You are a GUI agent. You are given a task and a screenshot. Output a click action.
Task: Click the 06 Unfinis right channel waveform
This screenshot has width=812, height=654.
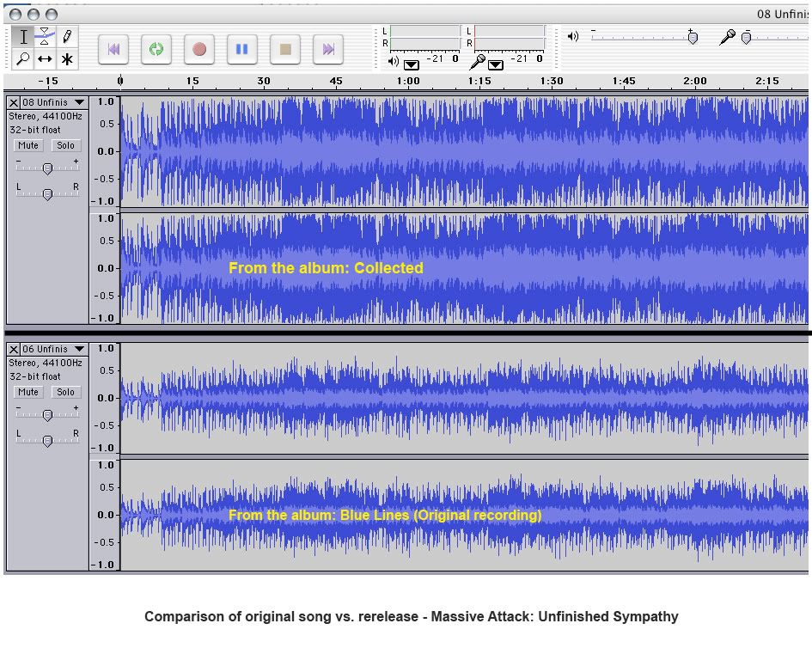click(464, 515)
